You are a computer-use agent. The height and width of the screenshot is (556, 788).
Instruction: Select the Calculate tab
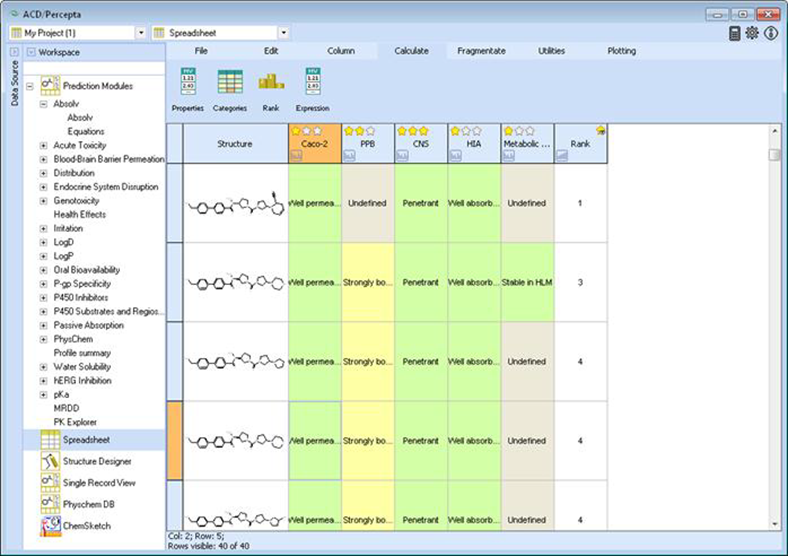click(x=412, y=51)
